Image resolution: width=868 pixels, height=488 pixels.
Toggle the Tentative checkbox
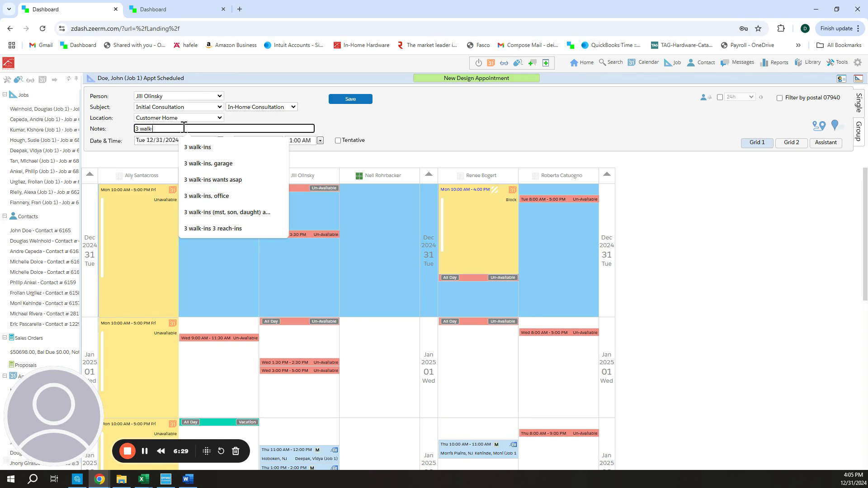[338, 141]
